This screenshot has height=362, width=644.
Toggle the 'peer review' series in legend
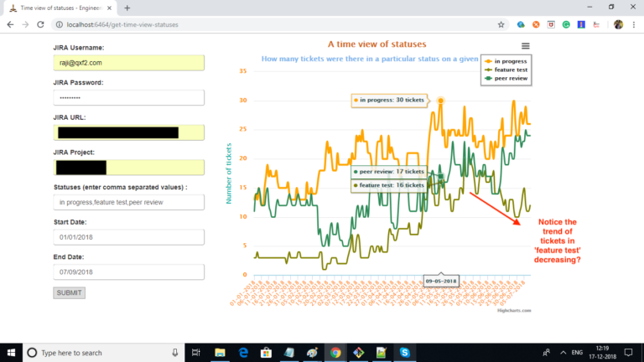coord(510,78)
